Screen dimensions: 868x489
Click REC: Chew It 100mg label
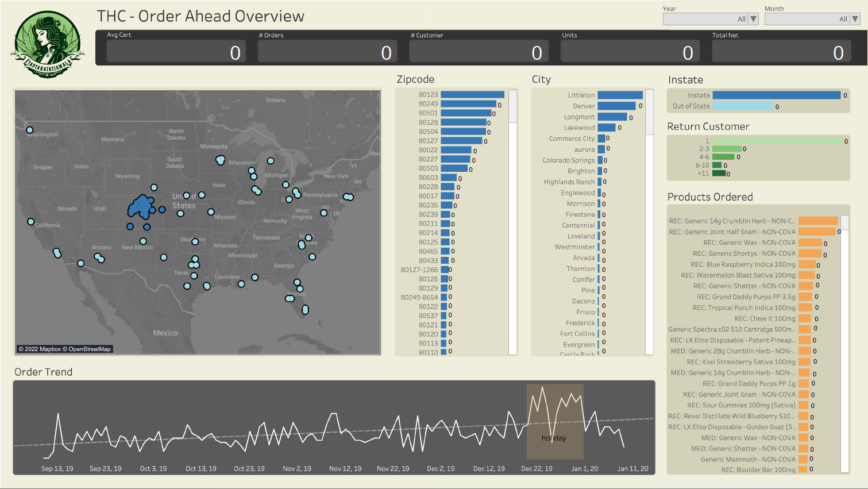click(765, 319)
